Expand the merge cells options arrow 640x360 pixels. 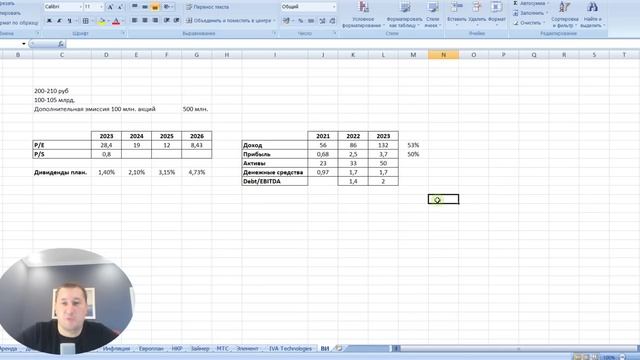[x=274, y=20]
